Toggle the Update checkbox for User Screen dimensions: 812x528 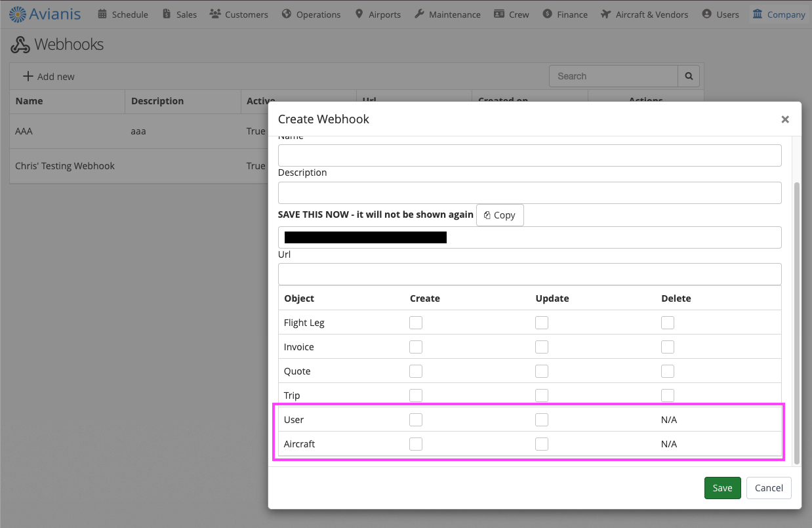[542, 420]
